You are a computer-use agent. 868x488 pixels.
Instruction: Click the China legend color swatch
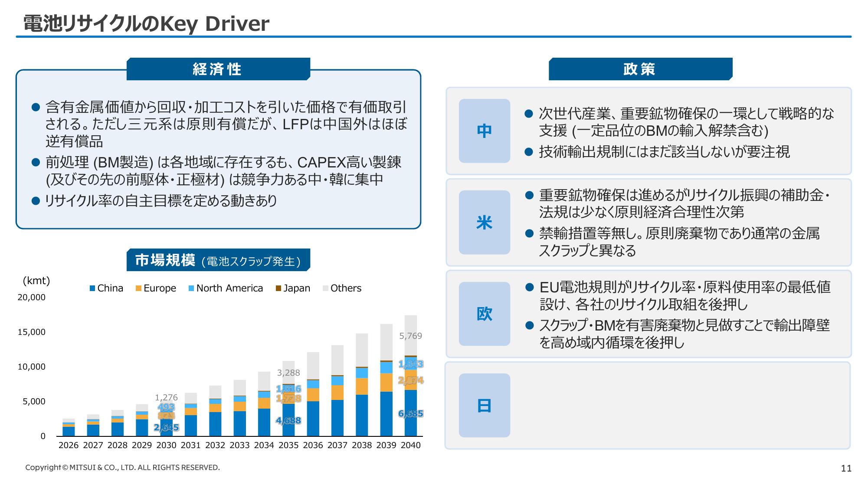click(x=92, y=288)
